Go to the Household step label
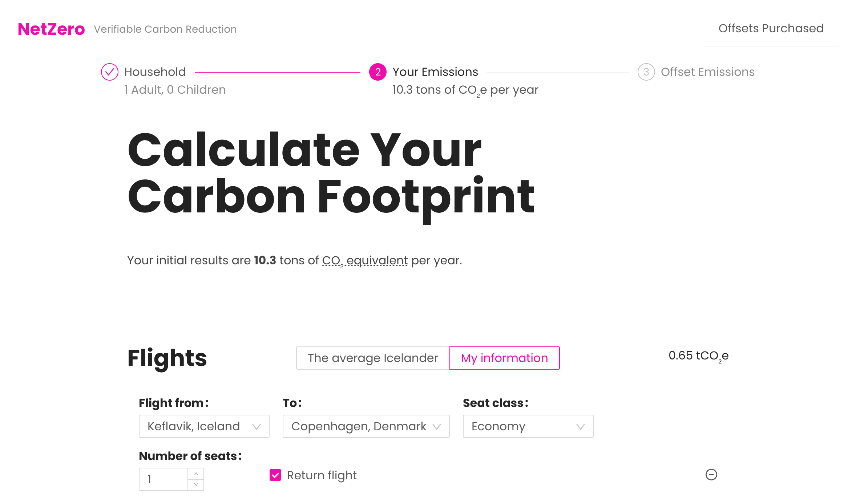The image size is (856, 504). pyautogui.click(x=155, y=72)
